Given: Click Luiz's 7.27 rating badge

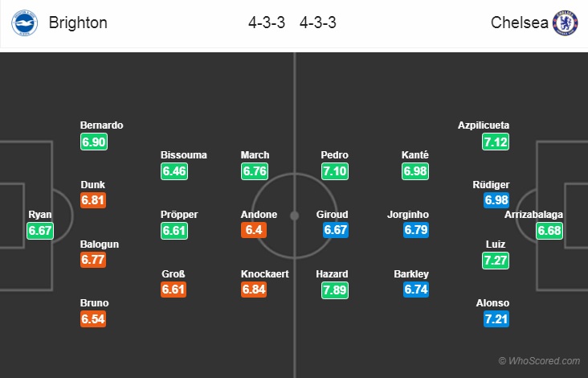Looking at the screenshot, I should [x=496, y=260].
